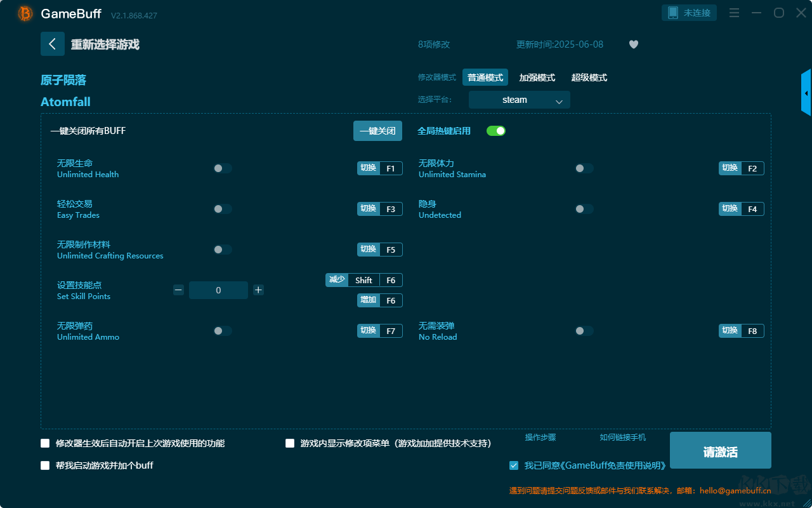Click F2 hotkey for Unlimited Stamina

point(742,168)
